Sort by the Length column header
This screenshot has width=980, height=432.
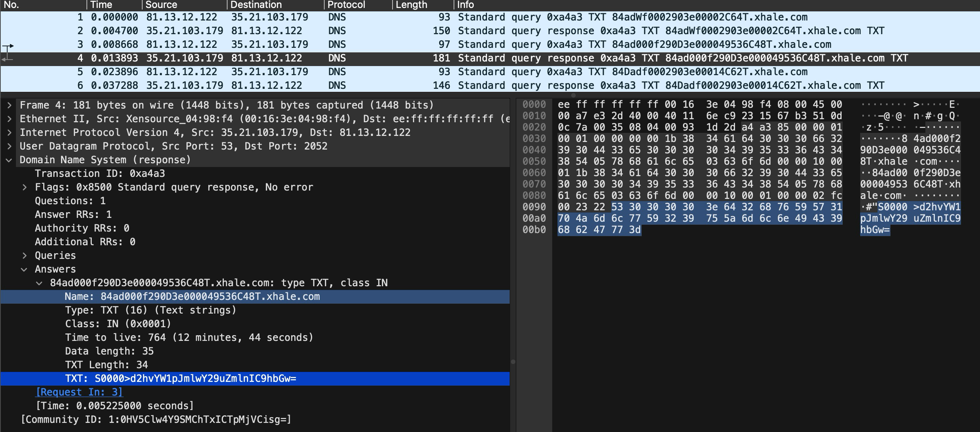423,5
